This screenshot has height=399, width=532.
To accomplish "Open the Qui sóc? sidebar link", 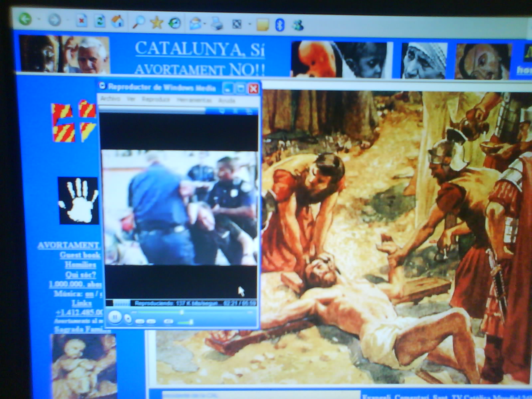I will (x=81, y=275).
